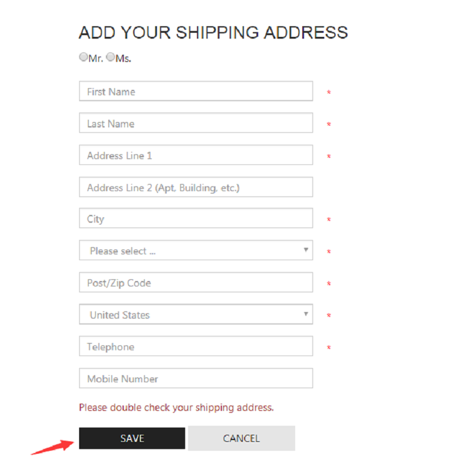The width and height of the screenshot is (476, 474).
Task: Click the required asterisk beside First Name
Action: click(x=329, y=92)
